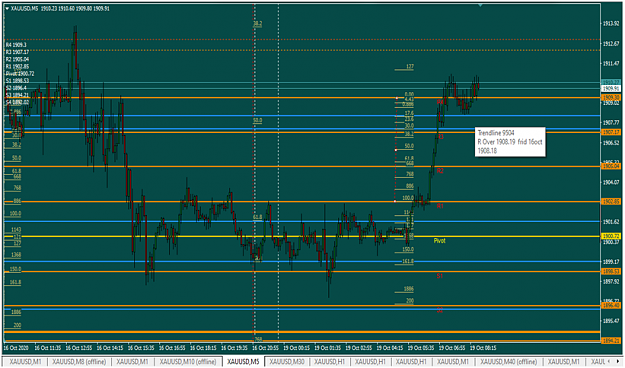The image size is (625, 368).
Task: Click the 'R3 1907.17' pivot list entry
Action: point(17,52)
